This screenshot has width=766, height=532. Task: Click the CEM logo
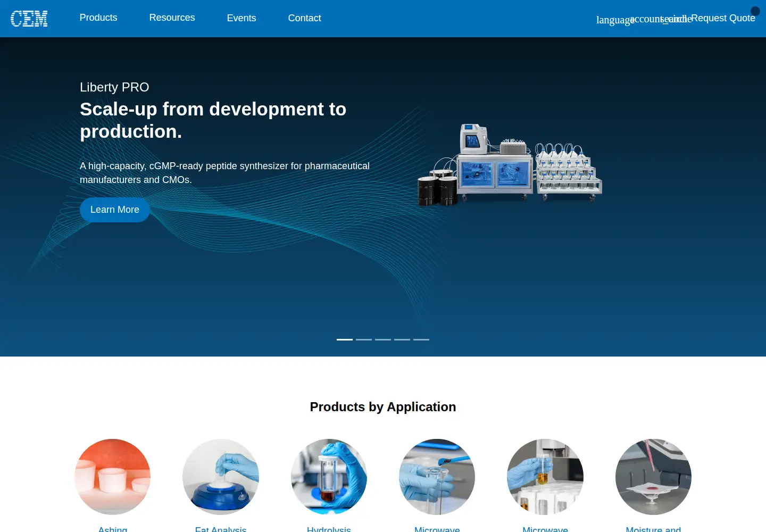(29, 19)
